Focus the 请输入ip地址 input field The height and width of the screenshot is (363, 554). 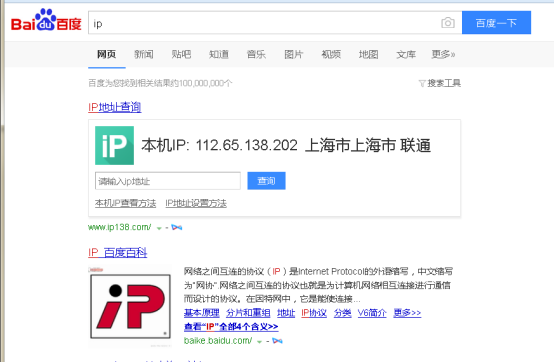point(168,181)
